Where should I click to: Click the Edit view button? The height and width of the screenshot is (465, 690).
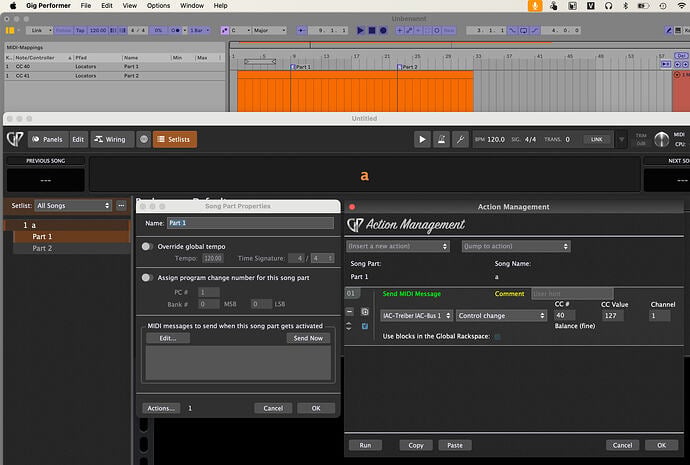click(x=78, y=139)
